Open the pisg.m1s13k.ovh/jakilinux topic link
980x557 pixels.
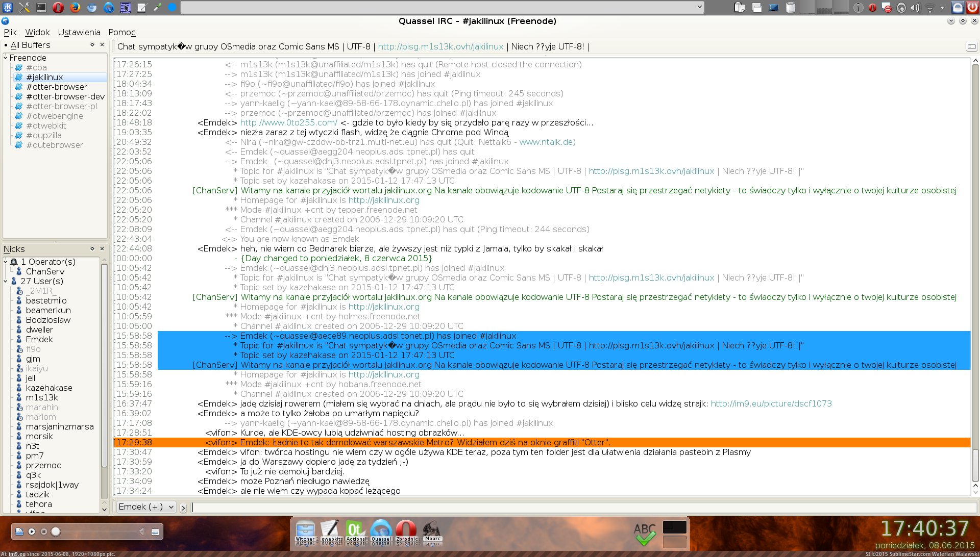click(440, 46)
